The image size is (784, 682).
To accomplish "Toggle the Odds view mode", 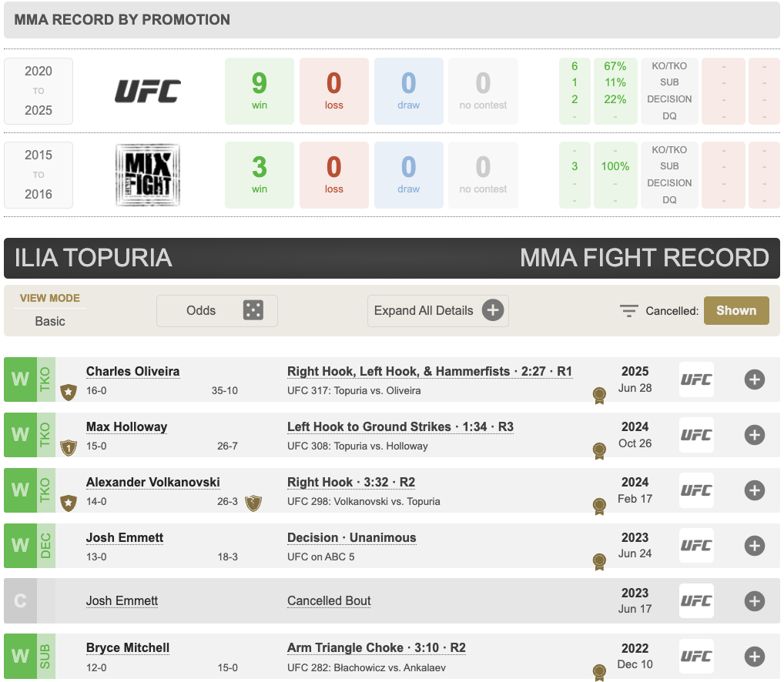I will point(217,311).
